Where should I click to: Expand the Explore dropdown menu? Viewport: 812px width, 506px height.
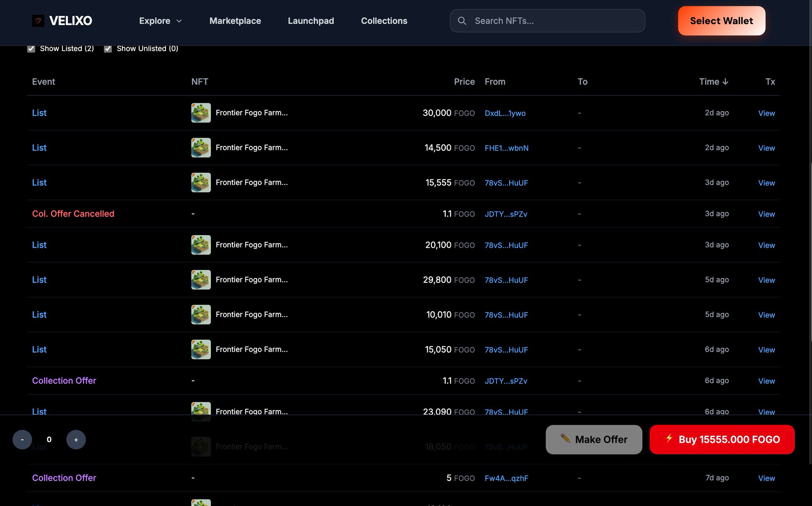[160, 21]
